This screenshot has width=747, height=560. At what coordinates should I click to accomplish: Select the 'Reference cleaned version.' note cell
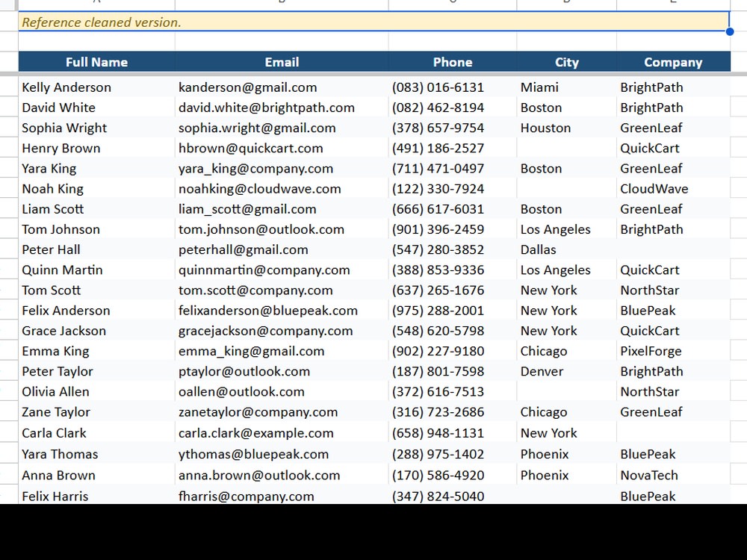tap(374, 22)
